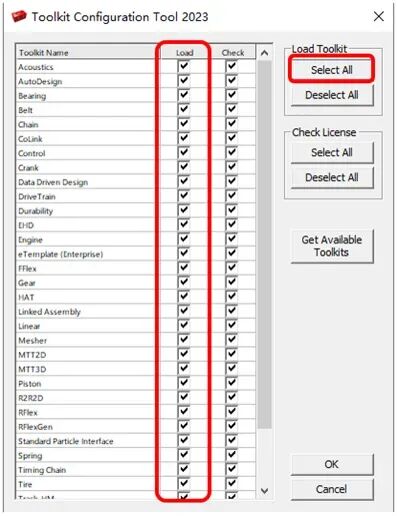The width and height of the screenshot is (397, 516).
Task: Click the EHD toolkit name
Action: pyautogui.click(x=26, y=225)
